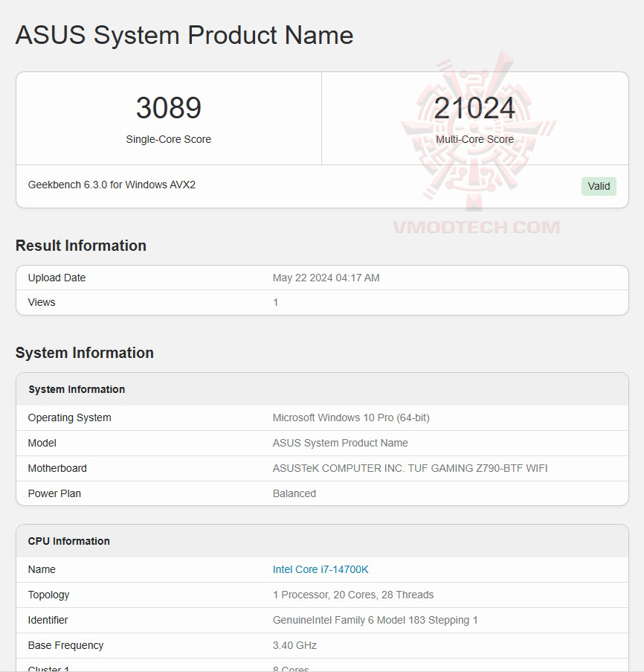Viewport: 644px width, 672px height.
Task: Click the Views row label
Action: point(42,302)
